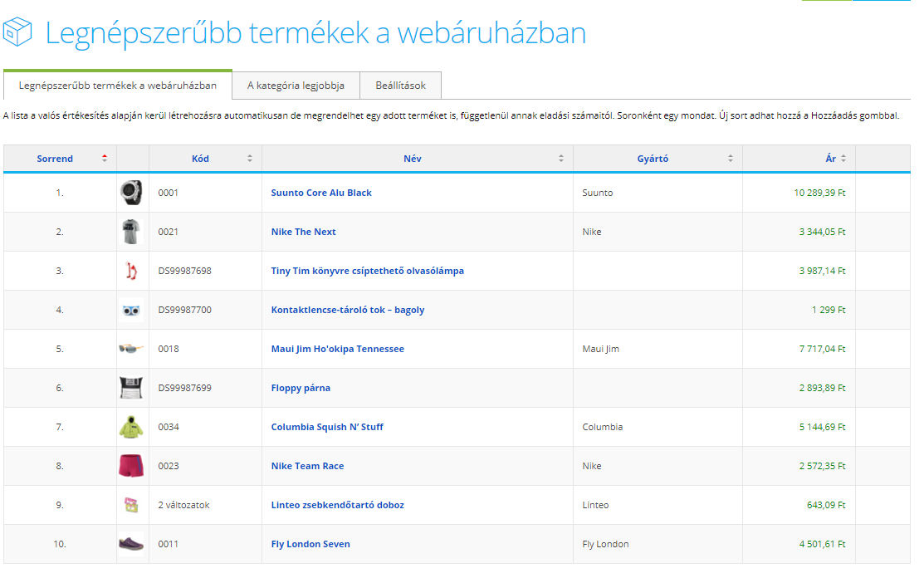Click code cell 0001
This screenshot has height=578, width=924.
168,193
